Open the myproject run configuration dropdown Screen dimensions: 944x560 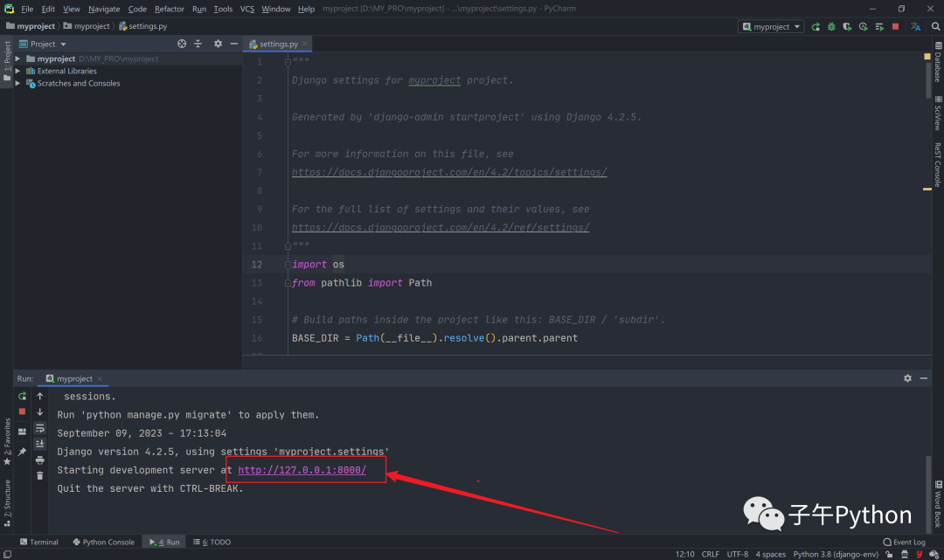(771, 26)
